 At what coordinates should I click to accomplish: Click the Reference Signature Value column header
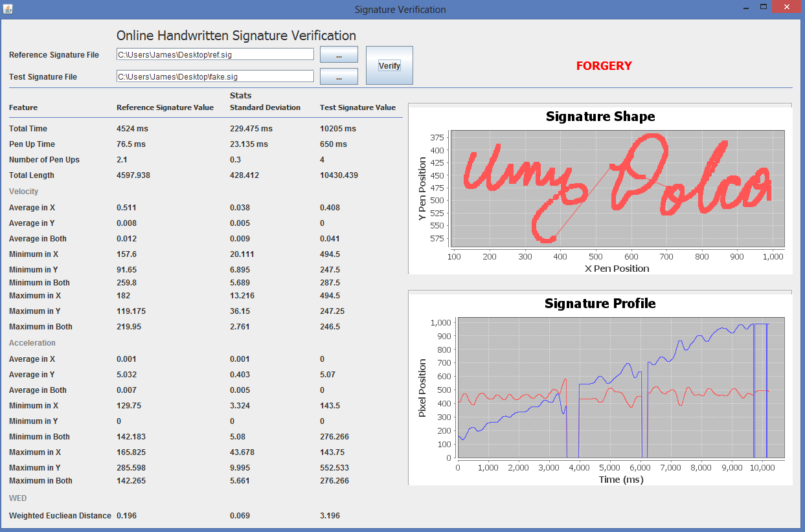(165, 107)
